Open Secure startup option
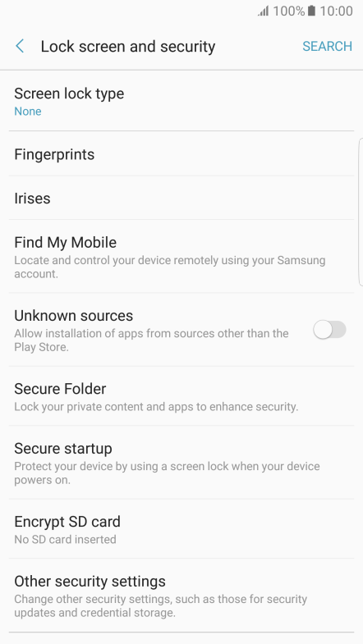Viewport: 363px width, 644px height. click(181, 463)
